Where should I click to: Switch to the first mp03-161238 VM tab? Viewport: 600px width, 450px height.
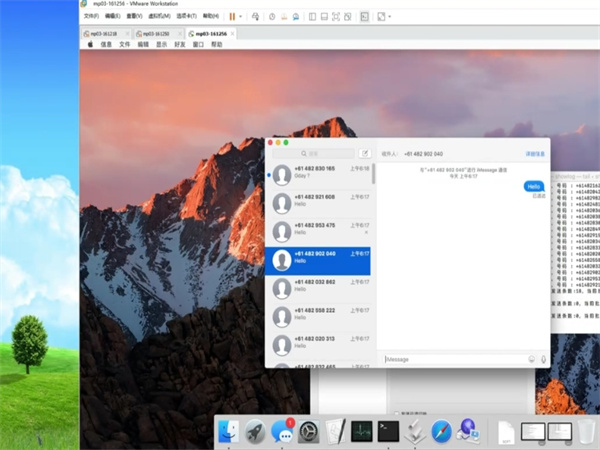click(102, 33)
